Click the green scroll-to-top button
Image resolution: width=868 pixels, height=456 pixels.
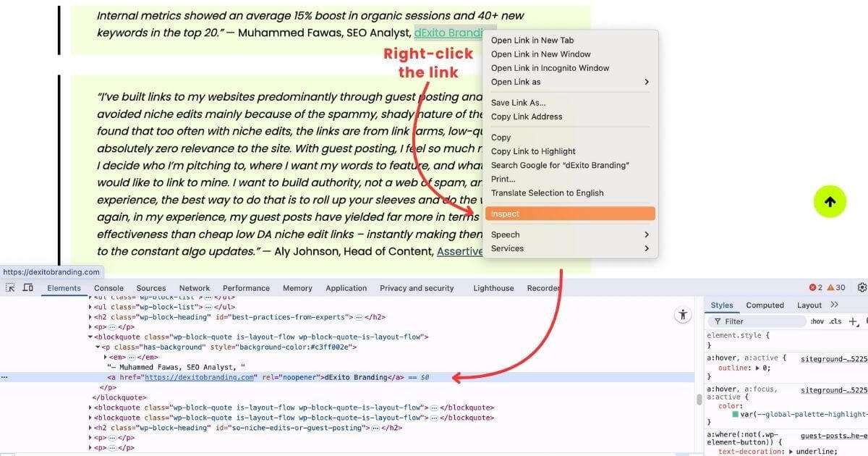[830, 201]
